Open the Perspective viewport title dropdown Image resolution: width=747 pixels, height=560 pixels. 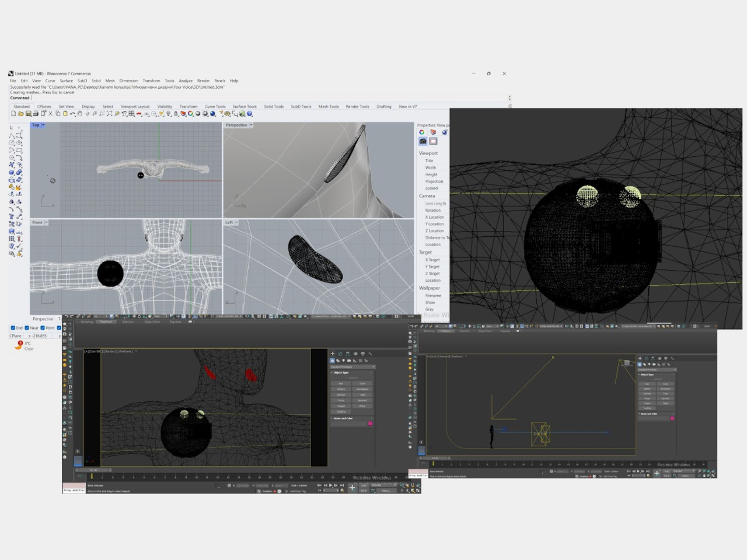pyautogui.click(x=251, y=125)
